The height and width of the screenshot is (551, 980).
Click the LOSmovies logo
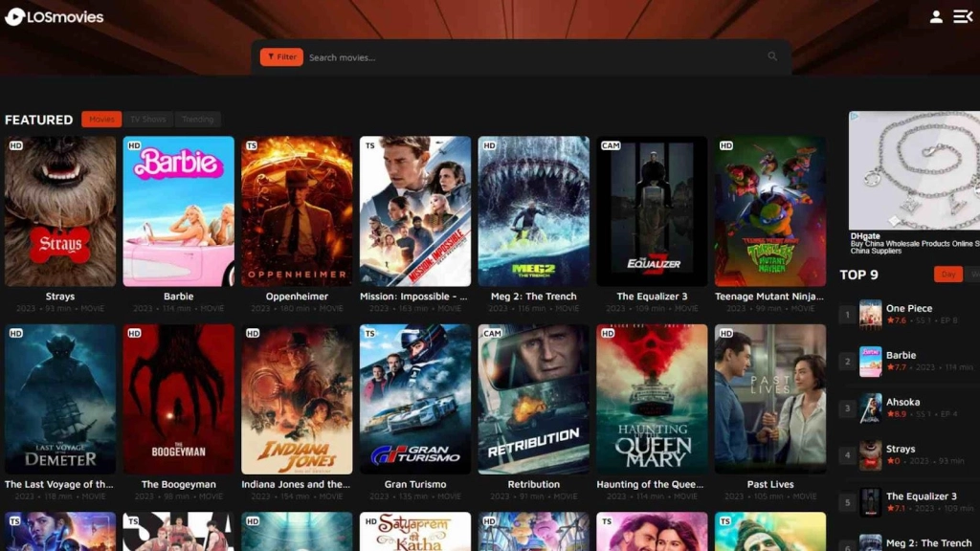click(54, 15)
